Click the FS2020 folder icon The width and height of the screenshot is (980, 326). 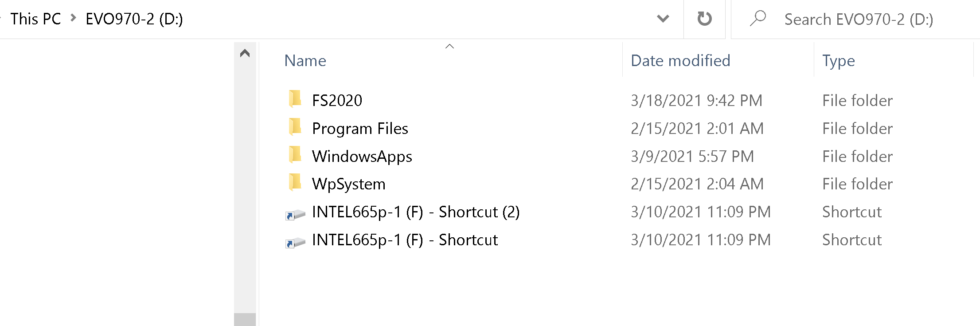point(295,99)
